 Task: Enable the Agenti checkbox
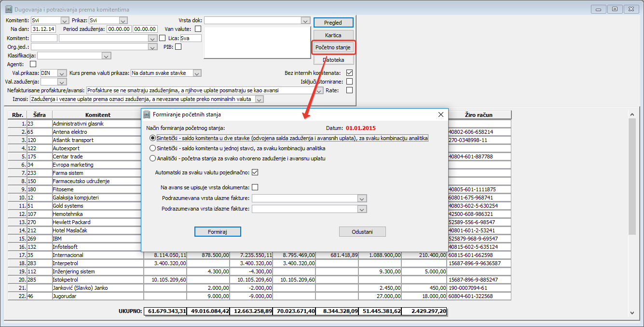(33, 64)
